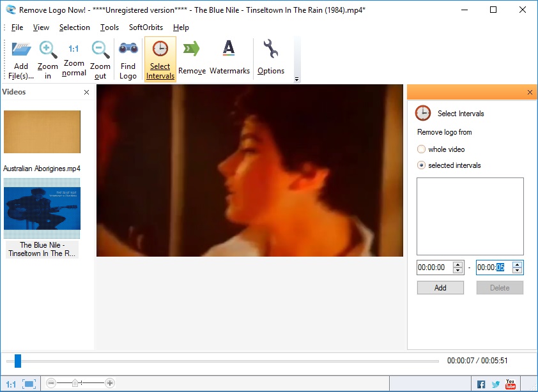Click the disabled Delete interval button

coord(500,288)
